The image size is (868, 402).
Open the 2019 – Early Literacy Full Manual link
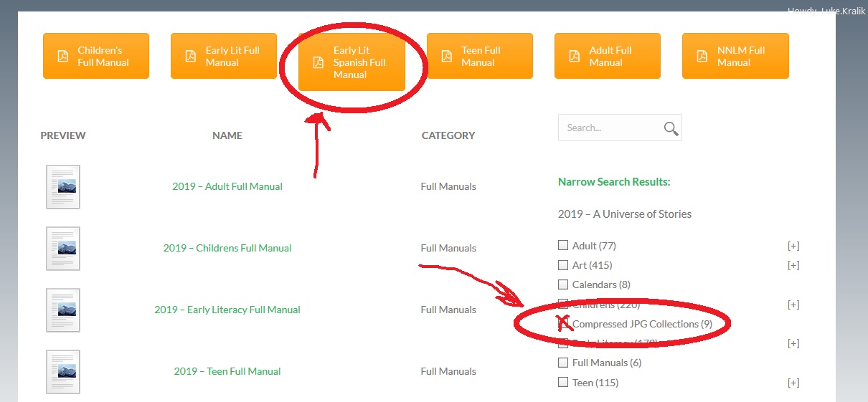point(227,310)
